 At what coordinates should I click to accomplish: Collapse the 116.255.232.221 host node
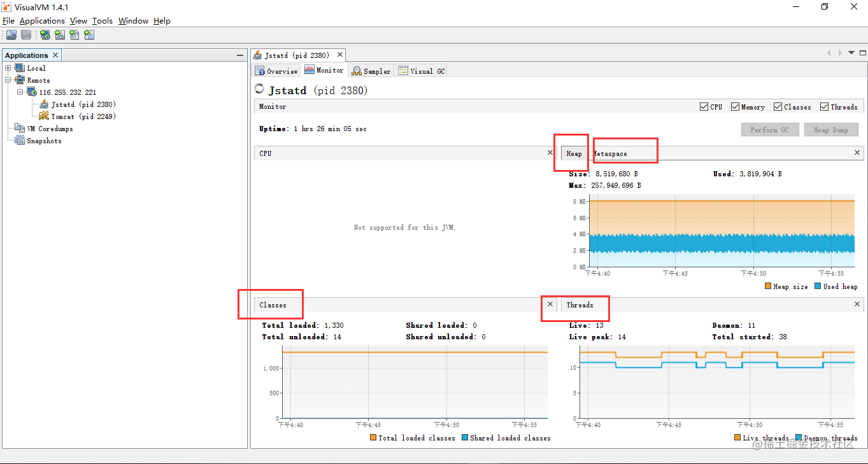(20, 92)
